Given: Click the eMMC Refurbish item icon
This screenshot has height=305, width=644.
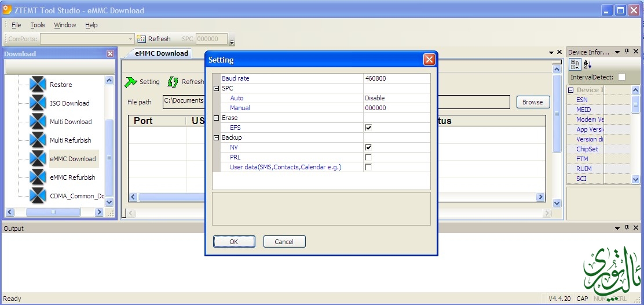Looking at the screenshot, I should (x=38, y=177).
